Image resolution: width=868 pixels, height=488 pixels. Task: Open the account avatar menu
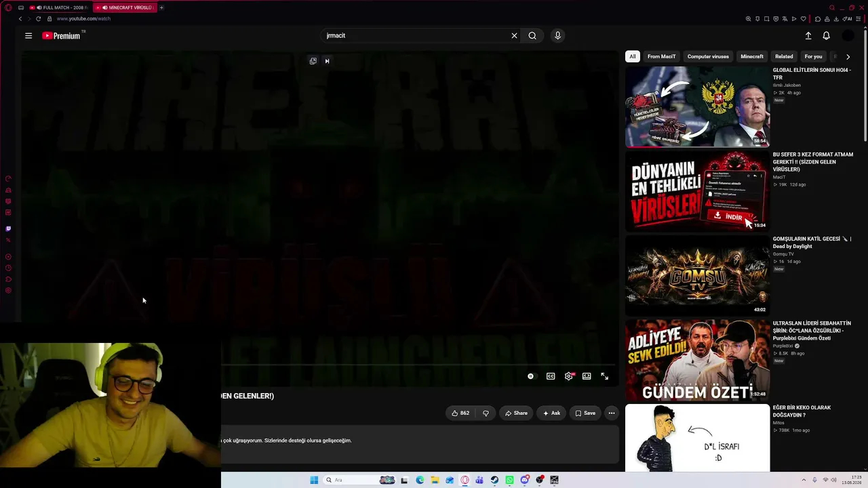848,36
